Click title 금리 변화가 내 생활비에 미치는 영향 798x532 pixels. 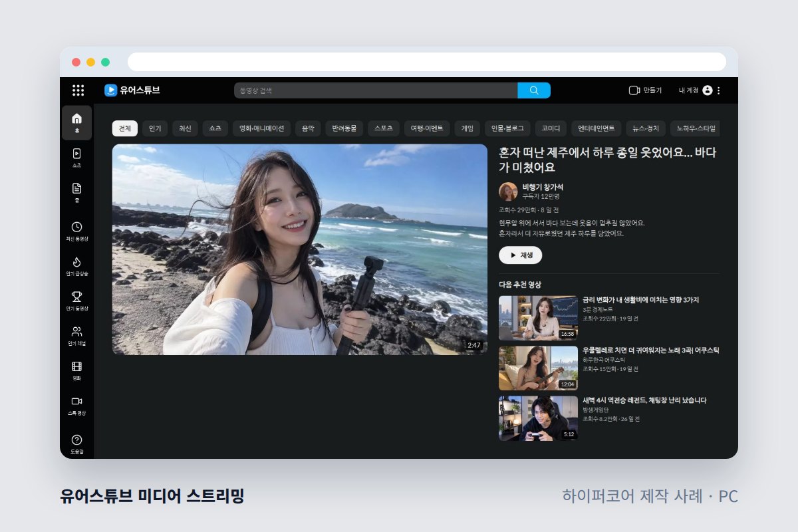pyautogui.click(x=640, y=300)
